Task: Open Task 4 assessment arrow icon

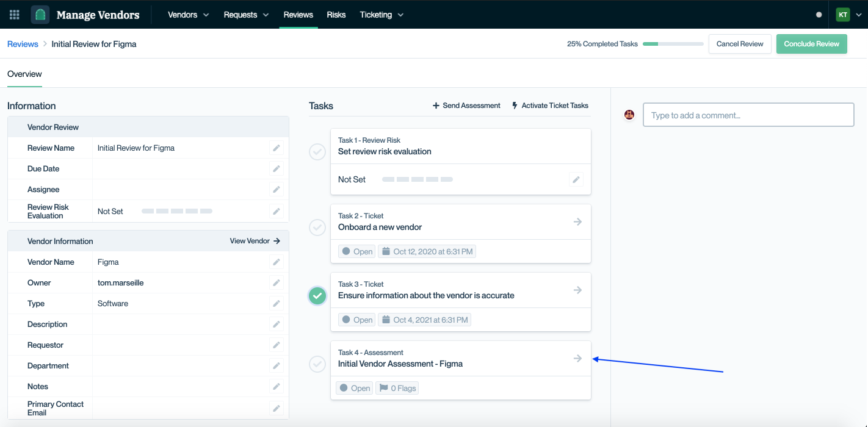Action: coord(577,359)
